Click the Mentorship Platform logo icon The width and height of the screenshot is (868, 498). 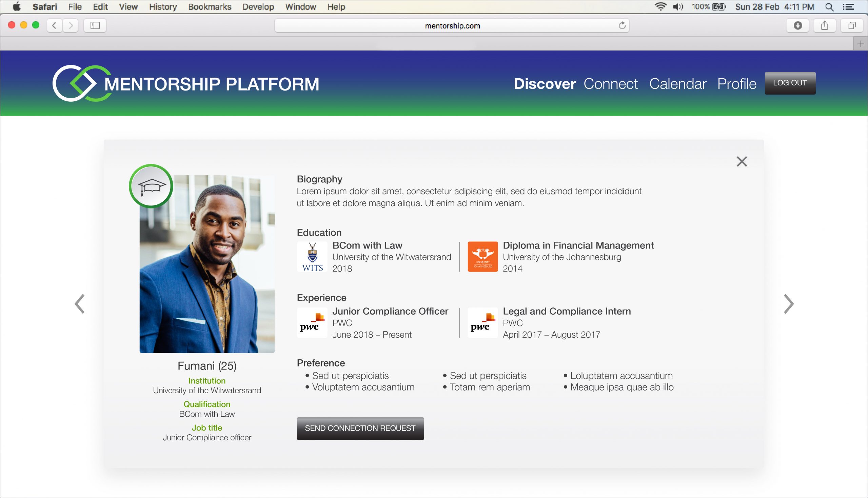pos(82,83)
